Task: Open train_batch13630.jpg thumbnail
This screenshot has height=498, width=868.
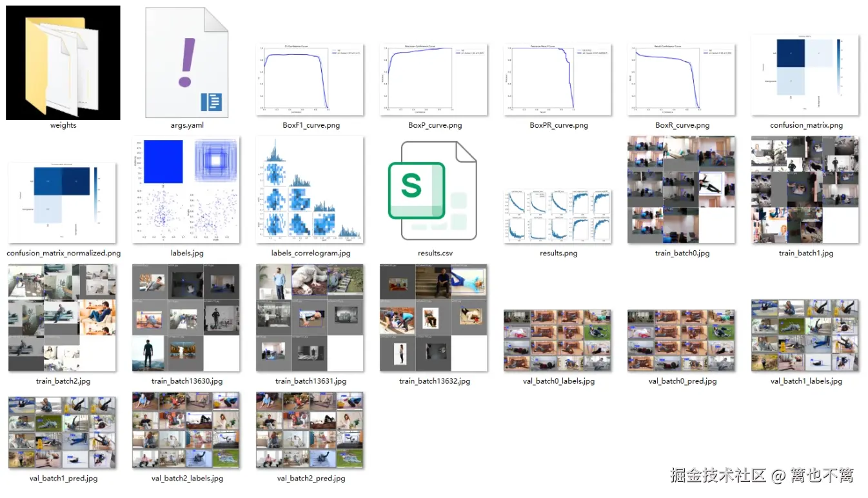Action: click(186, 317)
